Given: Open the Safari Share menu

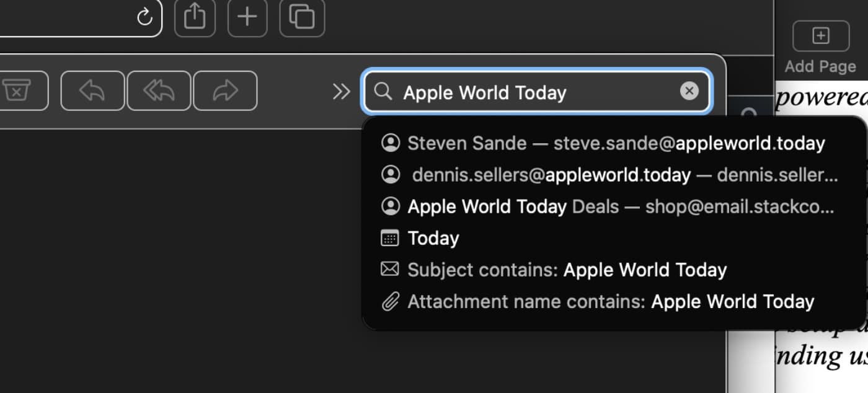Looking at the screenshot, I should coord(195,17).
